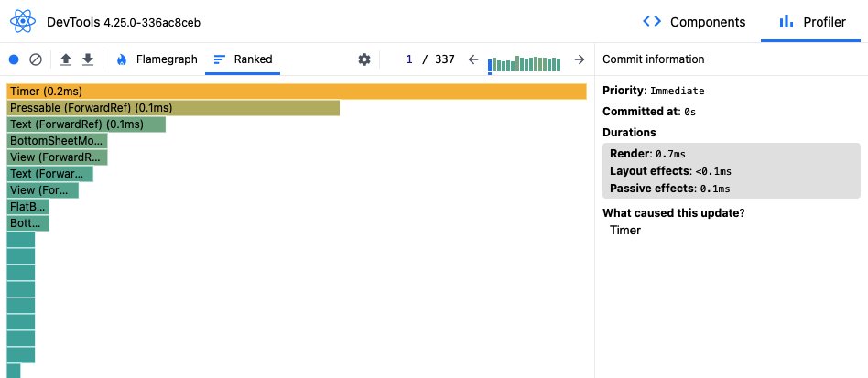Switch to the Flamegraph view
Image resolution: width=868 pixels, height=378 pixels.
tap(157, 59)
